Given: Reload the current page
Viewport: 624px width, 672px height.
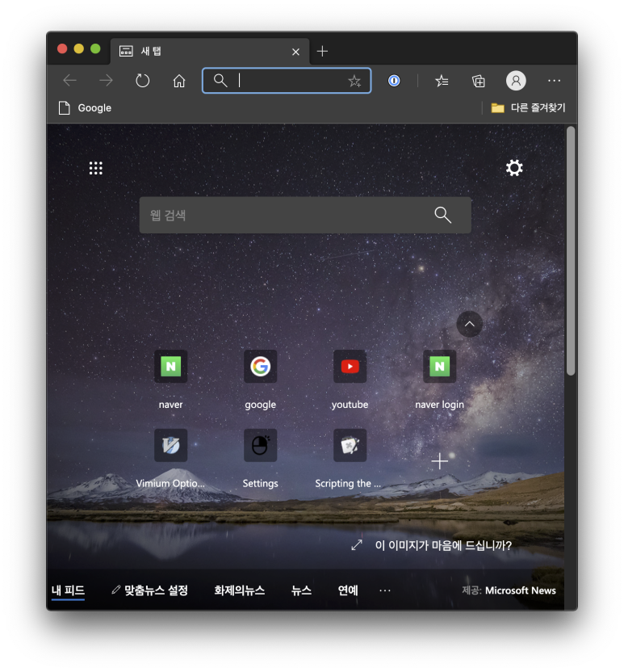Looking at the screenshot, I should tap(142, 81).
